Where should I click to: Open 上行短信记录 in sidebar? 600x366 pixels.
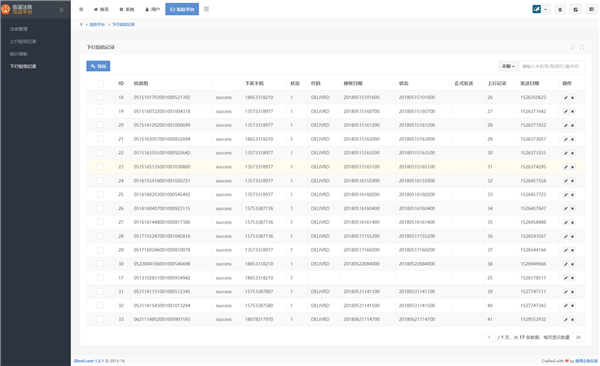23,41
